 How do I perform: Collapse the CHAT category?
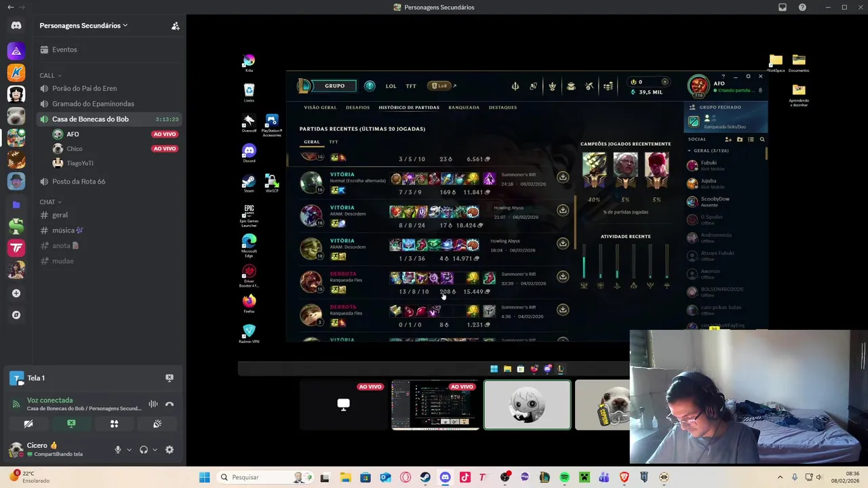pyautogui.click(x=50, y=202)
